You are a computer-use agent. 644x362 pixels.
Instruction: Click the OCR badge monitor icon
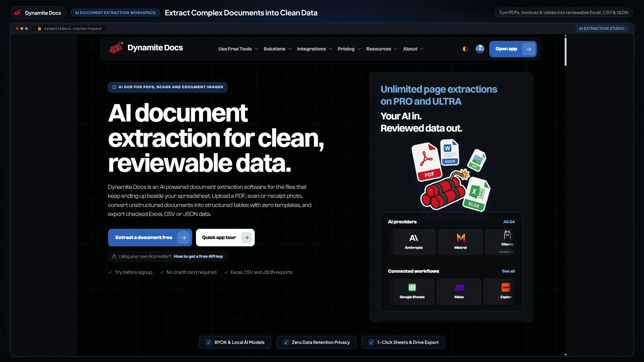pos(114,87)
